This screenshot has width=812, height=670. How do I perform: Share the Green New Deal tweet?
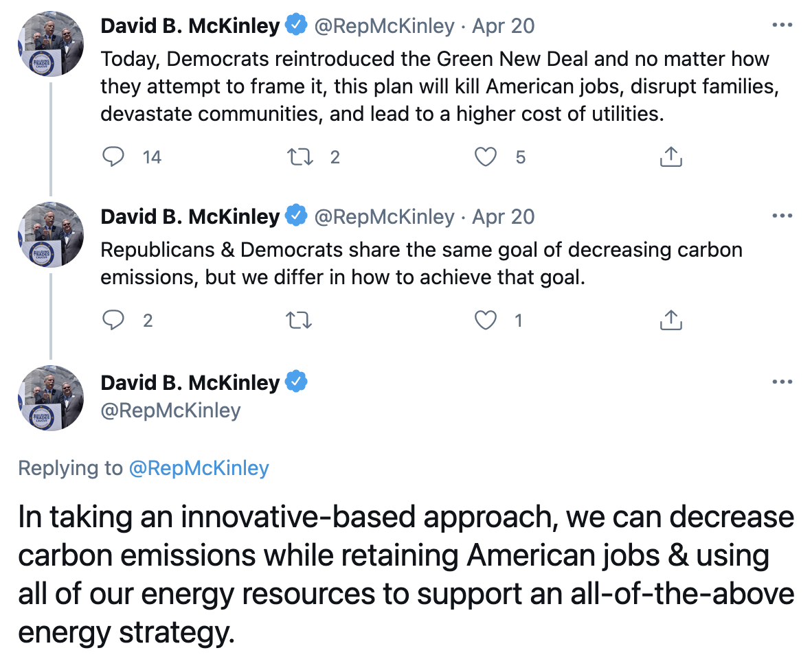(670, 157)
